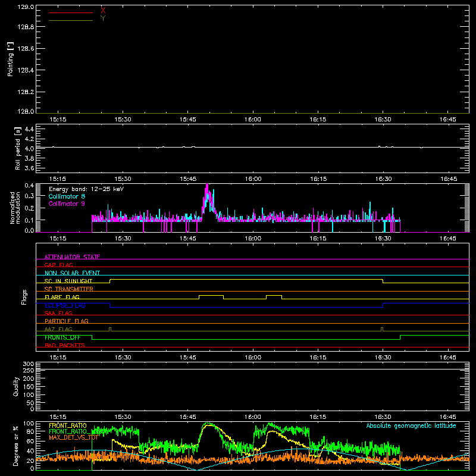This screenshot has height=476, width=476.
Task: Click 15:45 under the modulation panel
Action: pyautogui.click(x=187, y=239)
